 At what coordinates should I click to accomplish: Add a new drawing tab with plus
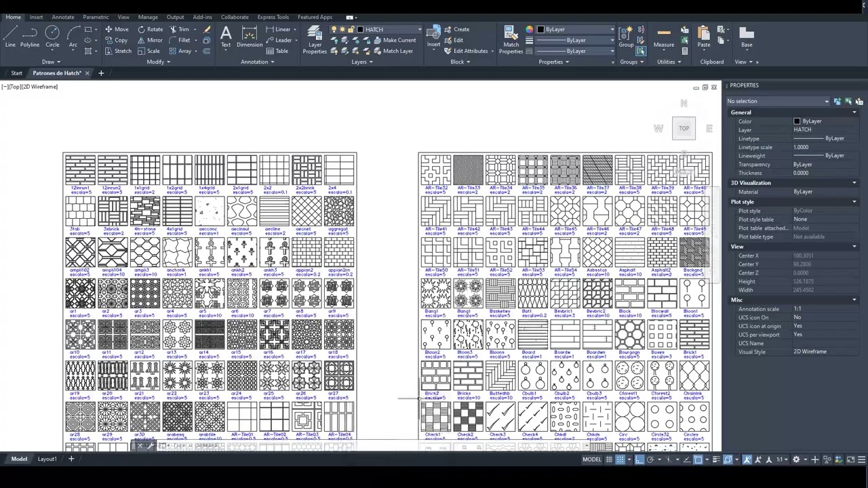[x=101, y=73]
